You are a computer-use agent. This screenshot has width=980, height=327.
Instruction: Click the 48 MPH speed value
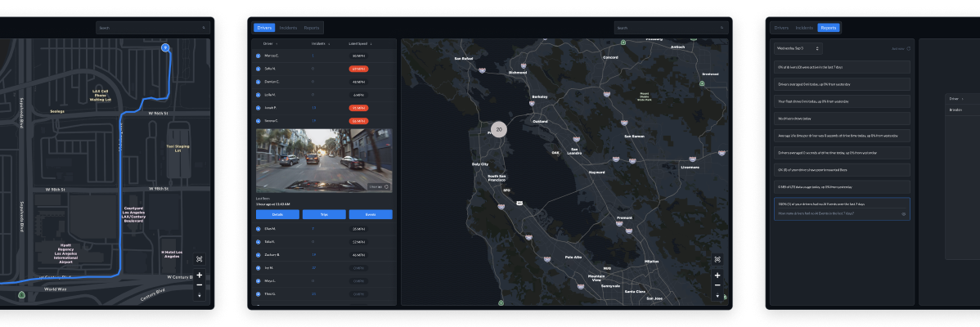tap(359, 82)
